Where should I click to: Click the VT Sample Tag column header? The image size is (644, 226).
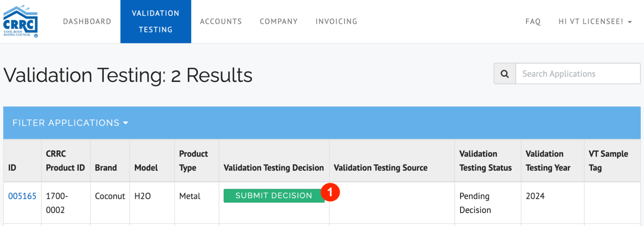(608, 161)
